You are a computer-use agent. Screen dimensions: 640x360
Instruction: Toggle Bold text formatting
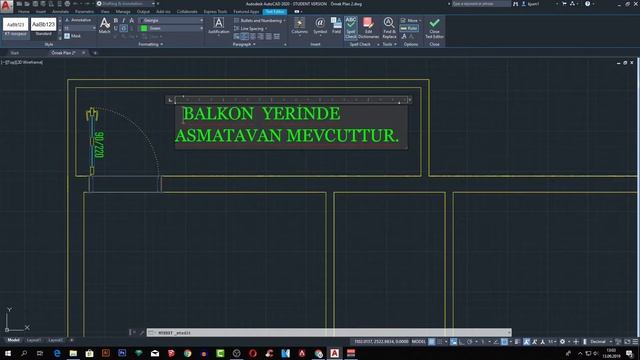point(116,20)
